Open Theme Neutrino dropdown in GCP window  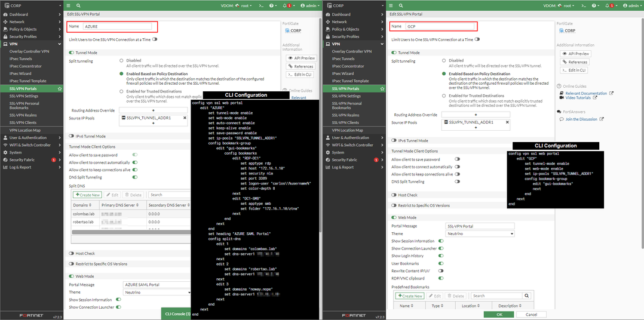(480, 233)
